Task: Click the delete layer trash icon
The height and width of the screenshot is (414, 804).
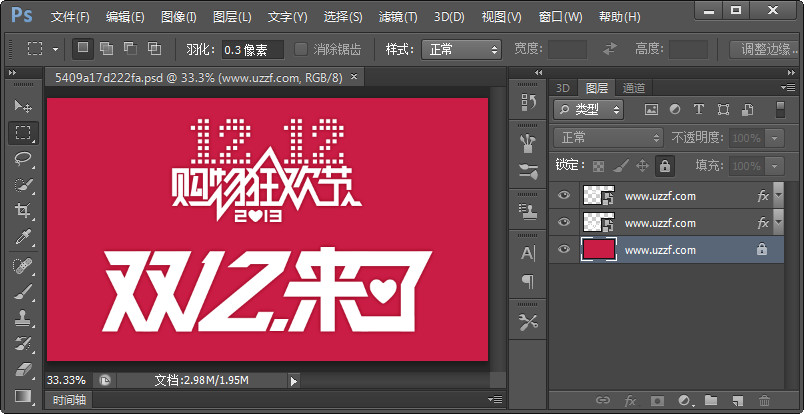Action: tap(765, 400)
